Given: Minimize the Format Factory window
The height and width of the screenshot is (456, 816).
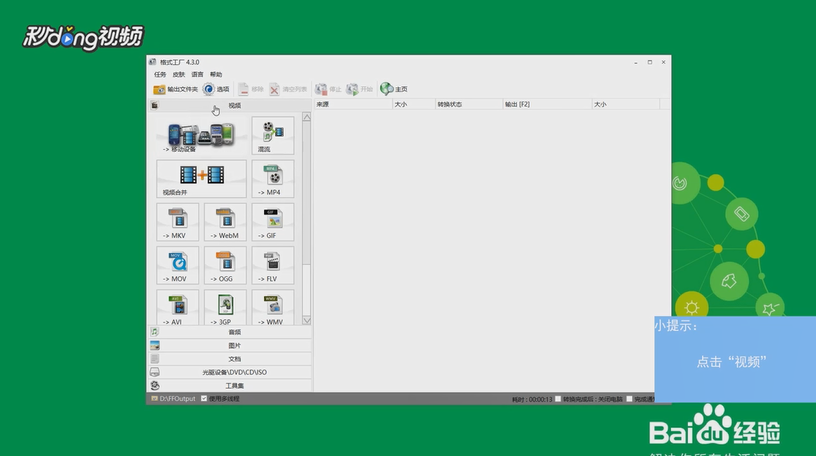Looking at the screenshot, I should click(636, 62).
